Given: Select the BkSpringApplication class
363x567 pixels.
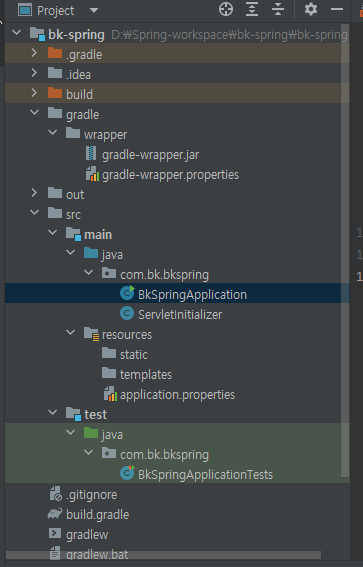Looking at the screenshot, I should (192, 295).
